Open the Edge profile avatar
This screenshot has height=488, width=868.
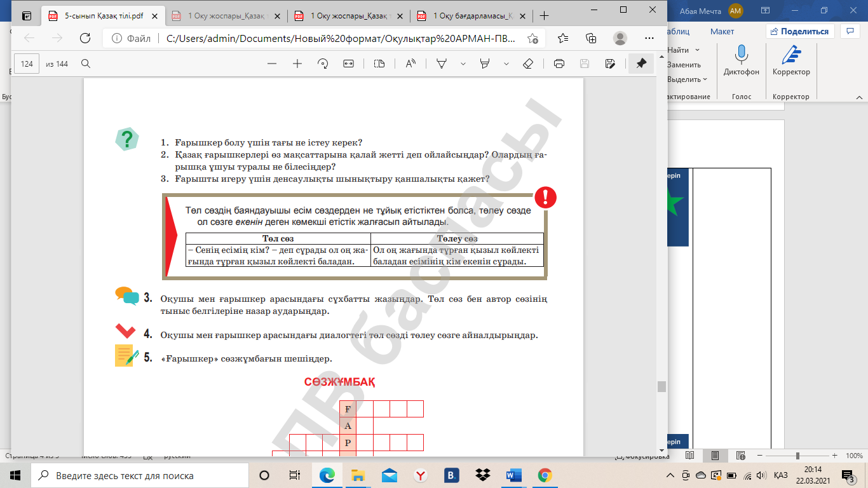pyautogui.click(x=620, y=38)
